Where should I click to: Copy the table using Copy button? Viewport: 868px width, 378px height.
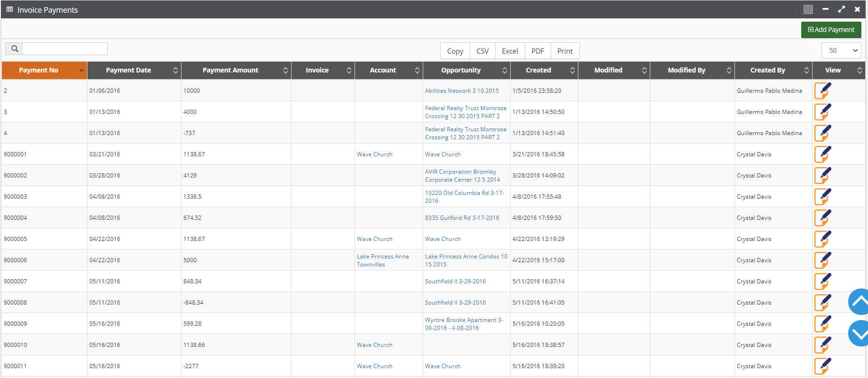455,51
